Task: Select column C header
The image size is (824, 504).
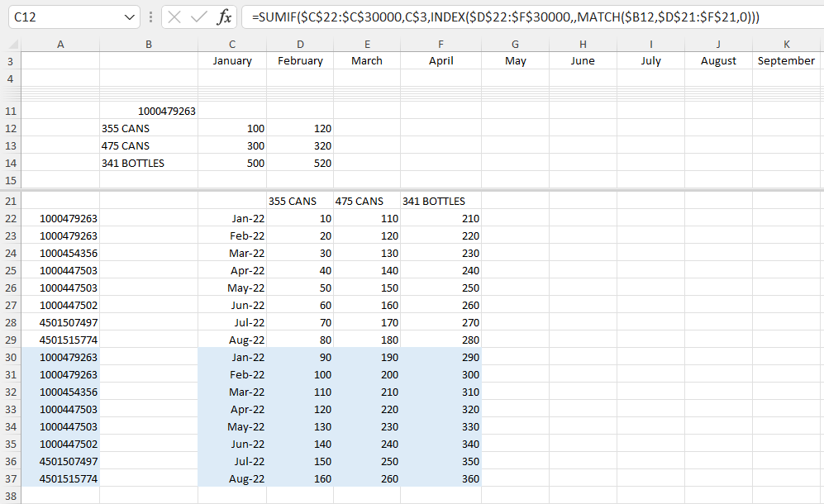Action: tap(232, 45)
